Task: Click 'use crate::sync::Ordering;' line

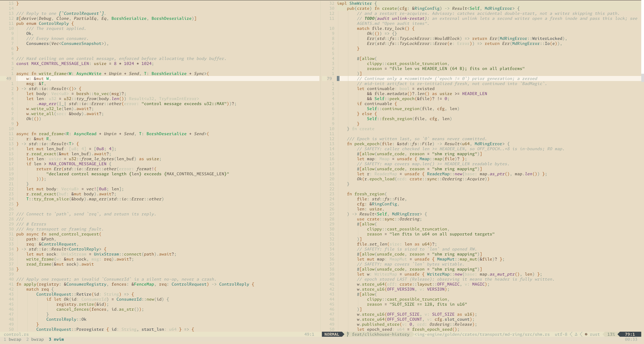Action: 389,219
